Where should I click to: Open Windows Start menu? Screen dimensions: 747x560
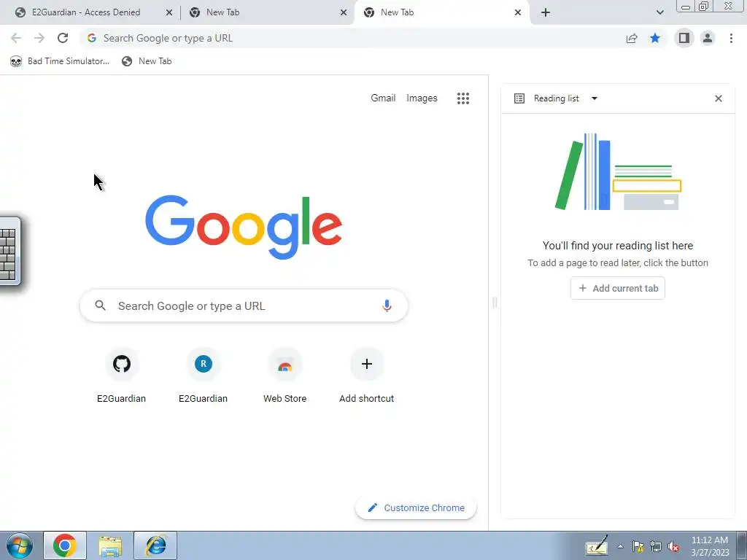[x=20, y=545]
